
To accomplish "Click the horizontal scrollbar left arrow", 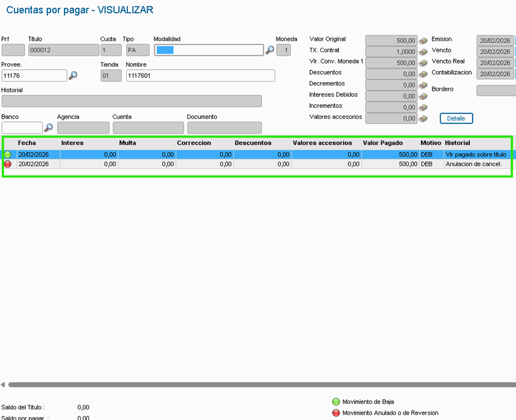I will point(3,384).
